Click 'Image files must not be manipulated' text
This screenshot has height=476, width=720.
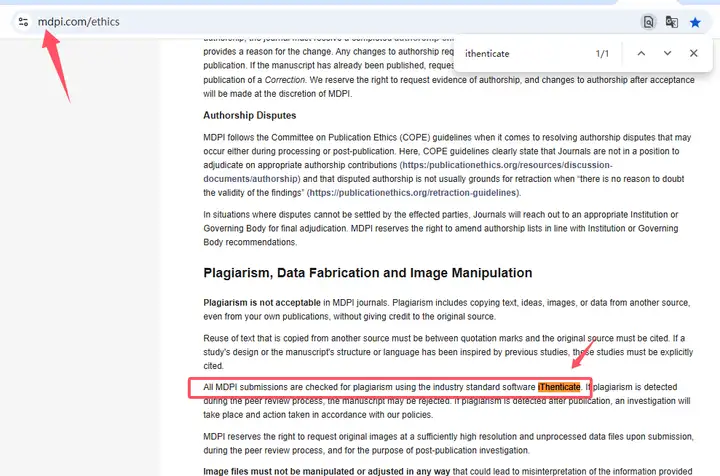[x=326, y=471]
